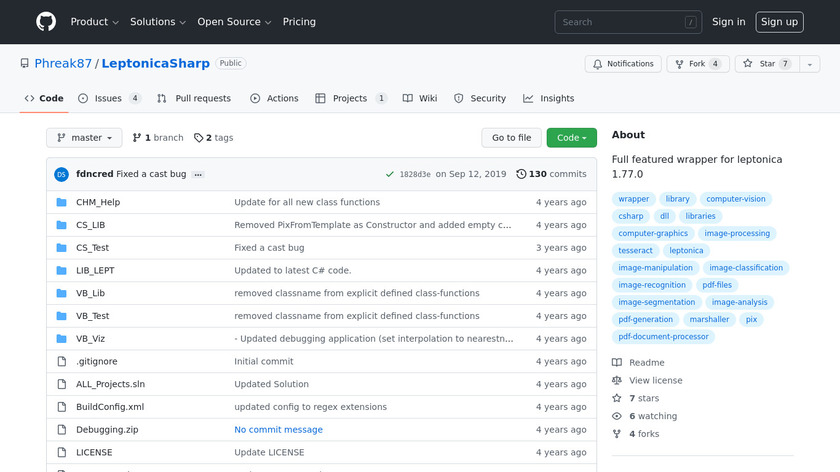Screen dimensions: 840x472
Task: Open the Phreak87 owner link
Action: coord(63,63)
